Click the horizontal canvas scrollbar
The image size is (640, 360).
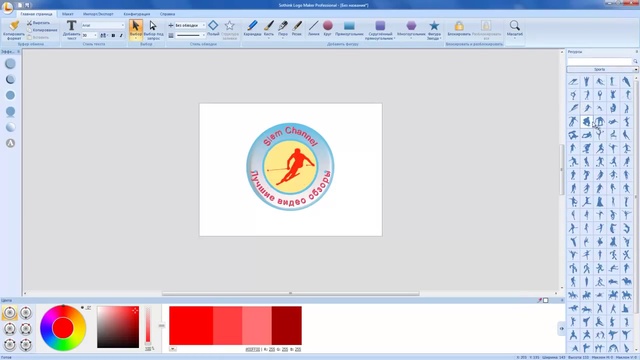(x=290, y=293)
